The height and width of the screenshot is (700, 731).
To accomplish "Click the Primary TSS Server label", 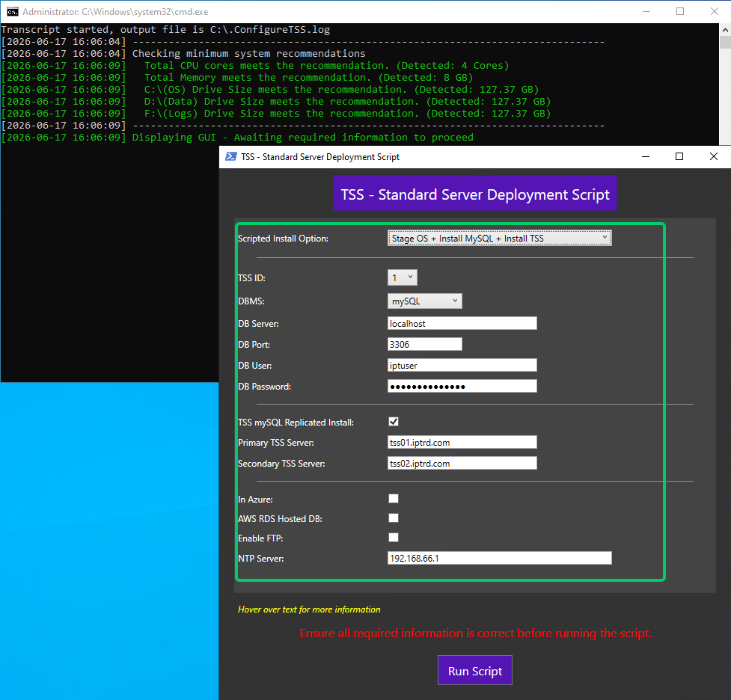I will 276,442.
